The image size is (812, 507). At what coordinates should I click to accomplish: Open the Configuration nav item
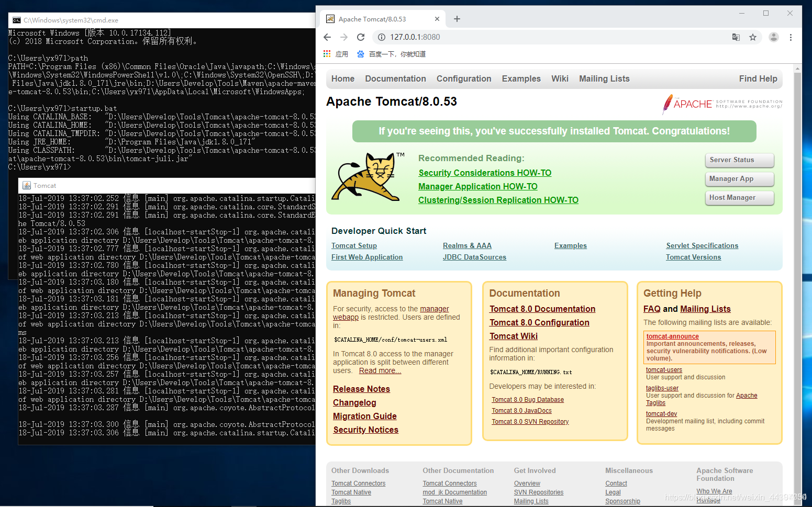pos(464,78)
